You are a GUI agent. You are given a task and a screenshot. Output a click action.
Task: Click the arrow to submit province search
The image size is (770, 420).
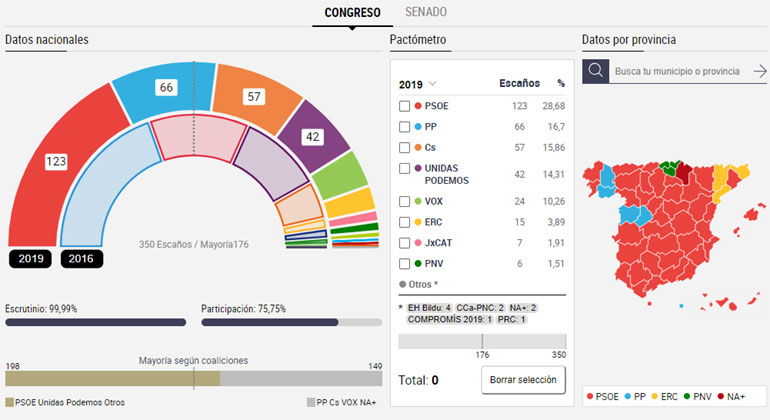759,71
